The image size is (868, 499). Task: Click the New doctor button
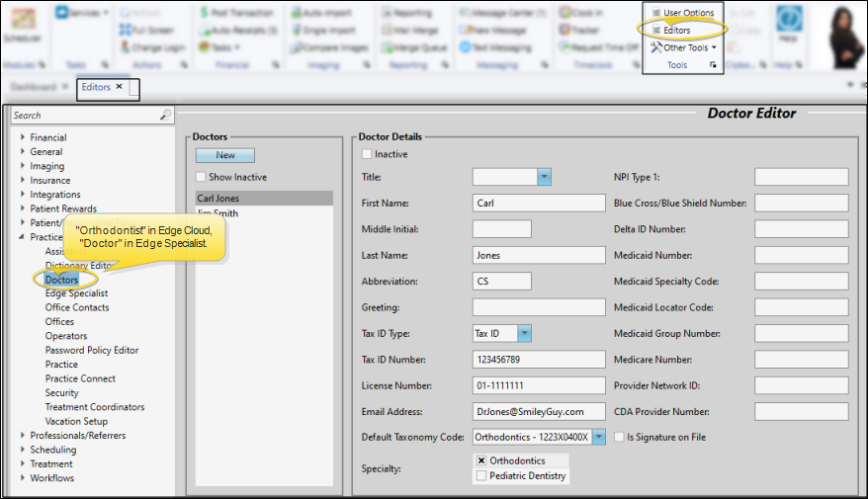tap(224, 155)
